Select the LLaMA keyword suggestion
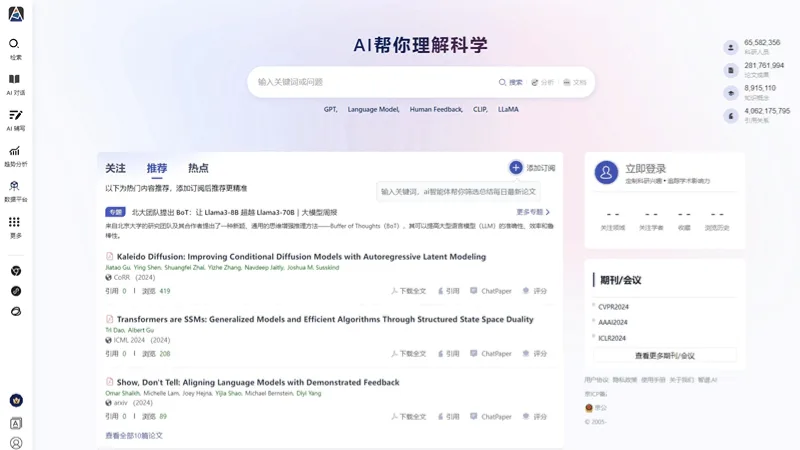This screenshot has width=800, height=450. tap(508, 109)
